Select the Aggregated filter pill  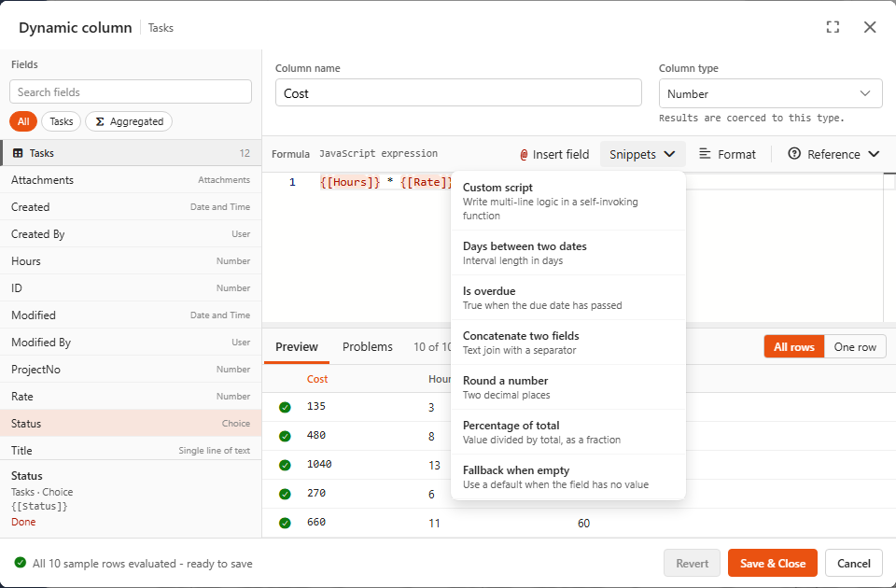click(x=129, y=121)
